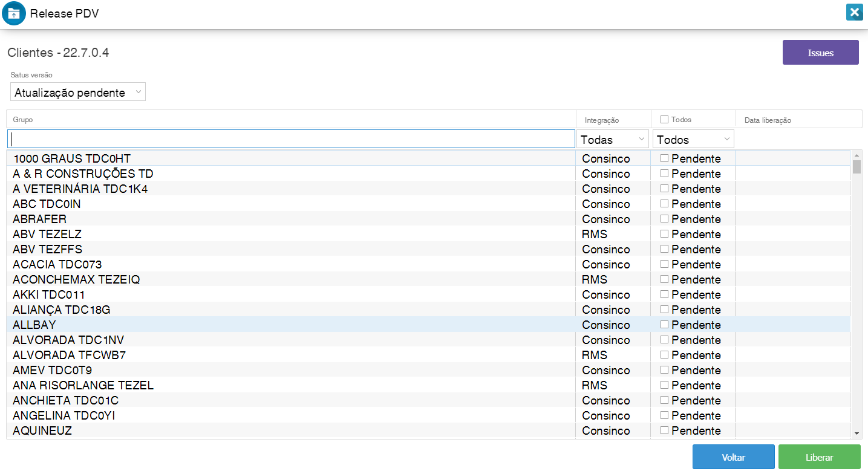The image size is (868, 474).
Task: Open the Todos status filter dropdown
Action: [693, 140]
